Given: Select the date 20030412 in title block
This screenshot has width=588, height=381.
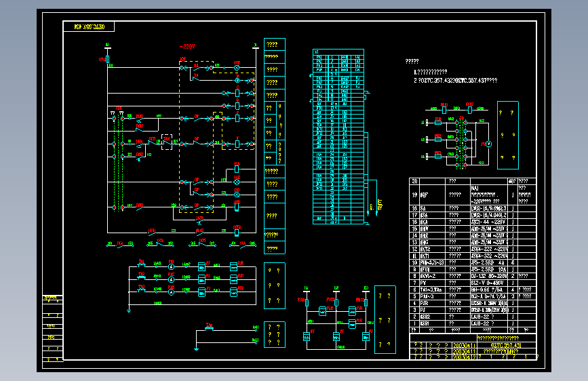Looking at the screenshot, I should 464,357.
